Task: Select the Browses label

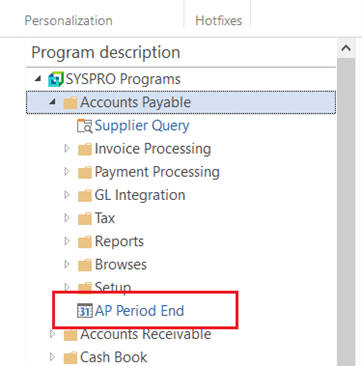Action: click(121, 265)
